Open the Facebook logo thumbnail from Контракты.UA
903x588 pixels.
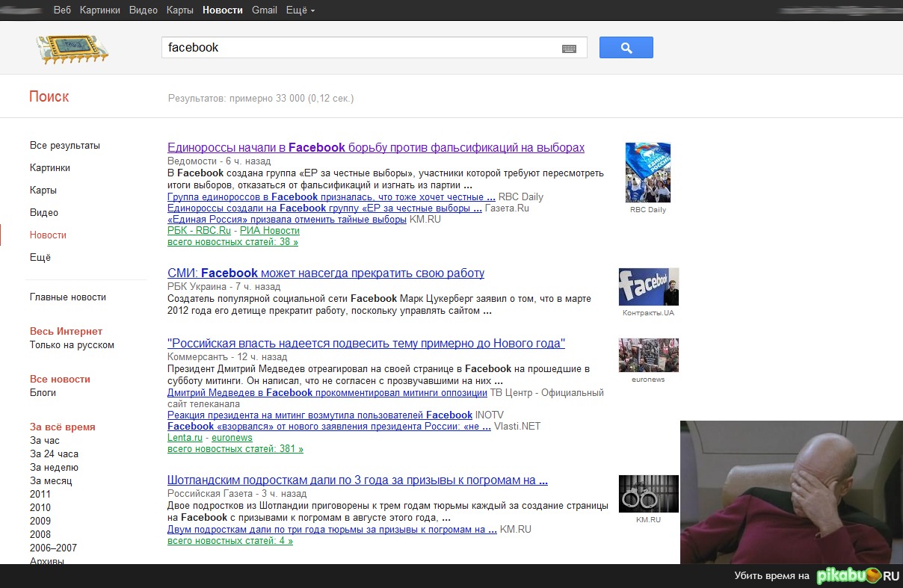(x=648, y=287)
